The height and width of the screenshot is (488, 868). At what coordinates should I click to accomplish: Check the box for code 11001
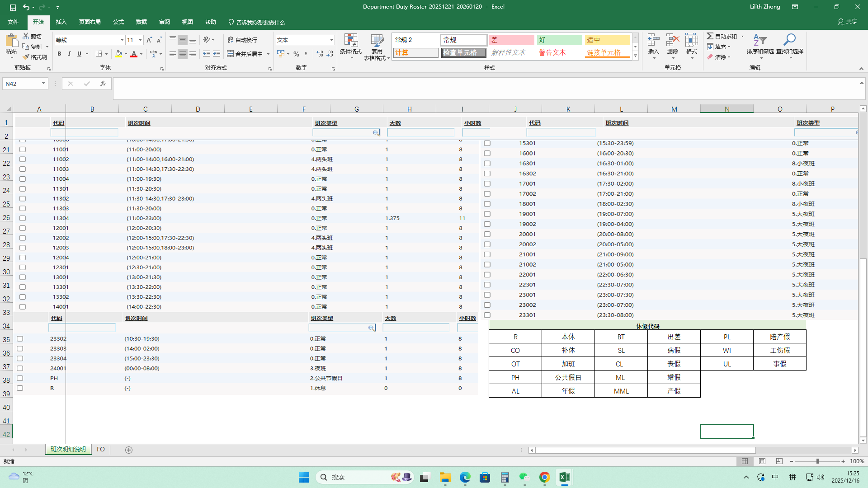23,150
